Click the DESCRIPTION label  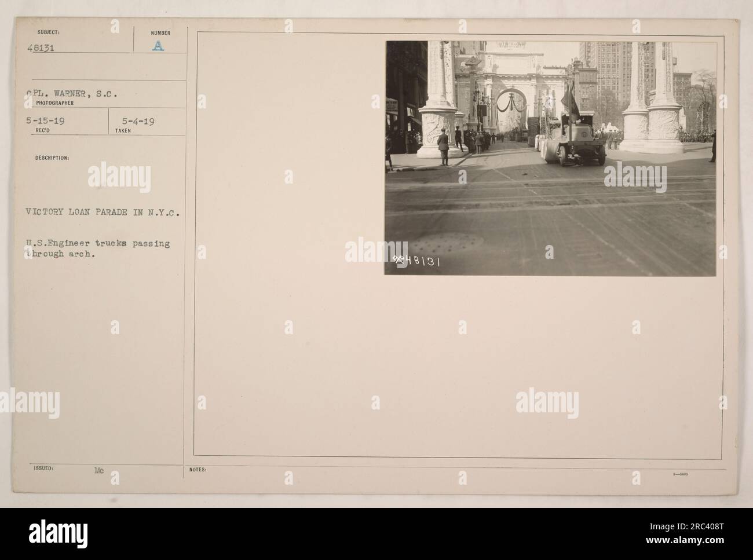tap(53, 157)
